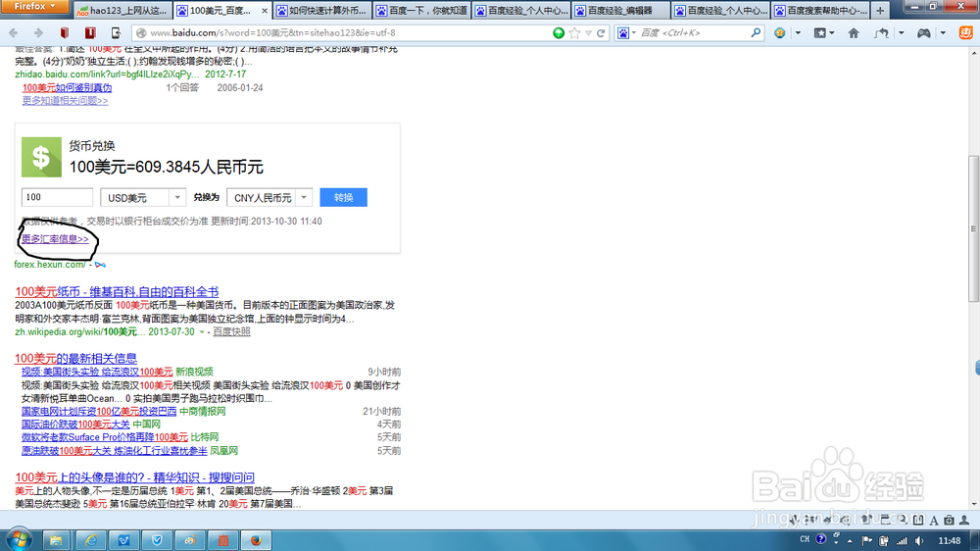This screenshot has height=551, width=980.
Task: Open 100美元的最新相关信息 heading link
Action: coord(75,359)
